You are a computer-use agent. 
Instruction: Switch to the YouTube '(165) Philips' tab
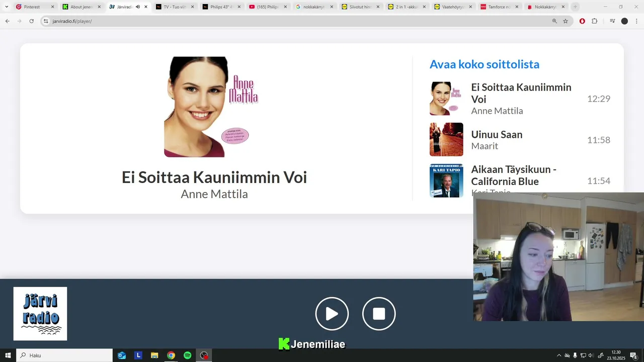pos(267,7)
